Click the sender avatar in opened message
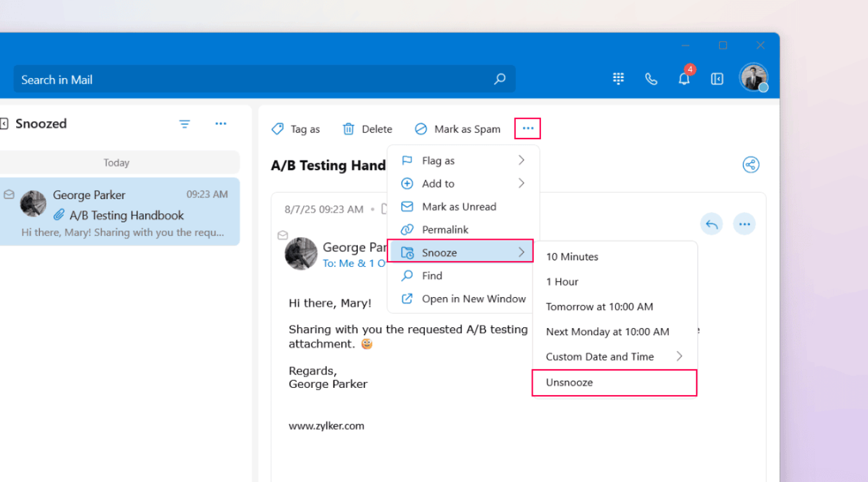868x482 pixels. pyautogui.click(x=301, y=253)
